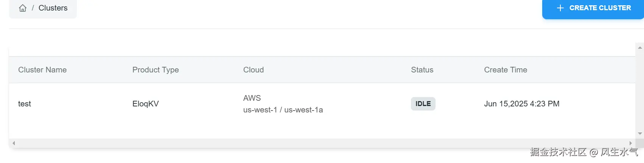
Task: Click the Product Type column header
Action: (156, 70)
